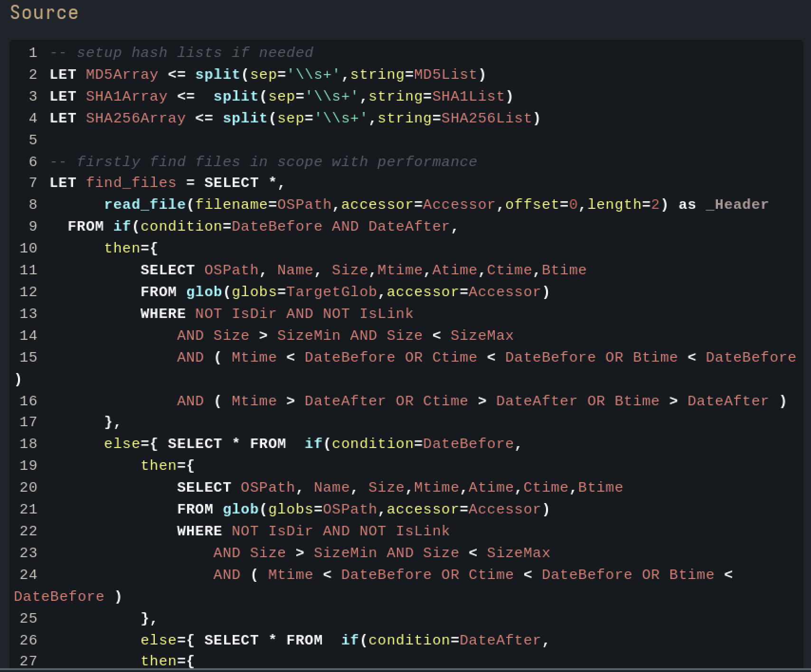
Task: Click "NOT IsDir" on line 13
Action: (236, 314)
